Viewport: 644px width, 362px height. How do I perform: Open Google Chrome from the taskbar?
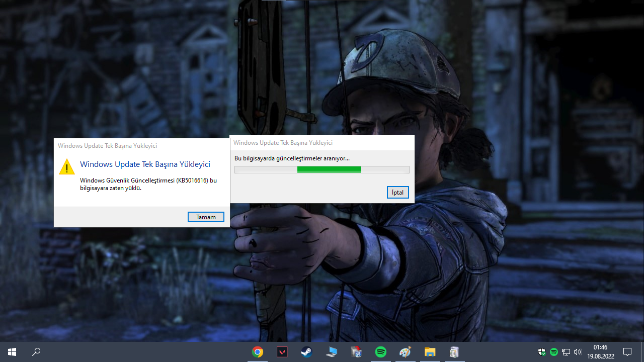coord(258,352)
